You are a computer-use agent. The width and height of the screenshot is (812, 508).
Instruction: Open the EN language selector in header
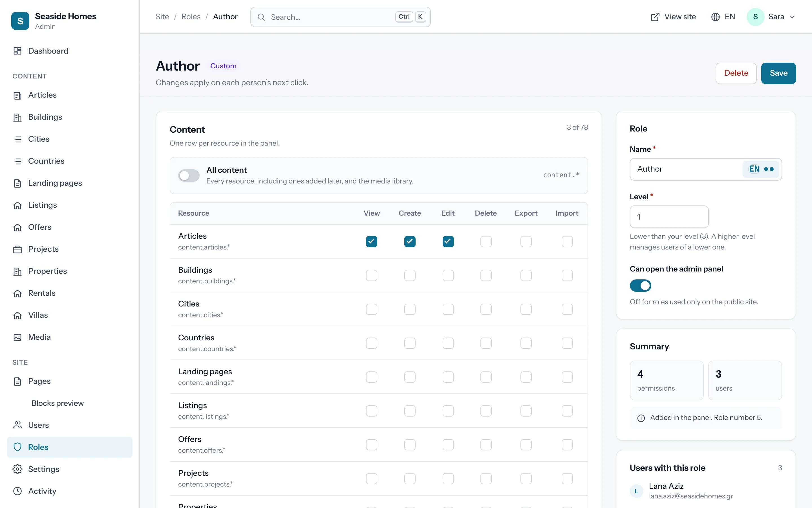pyautogui.click(x=723, y=17)
